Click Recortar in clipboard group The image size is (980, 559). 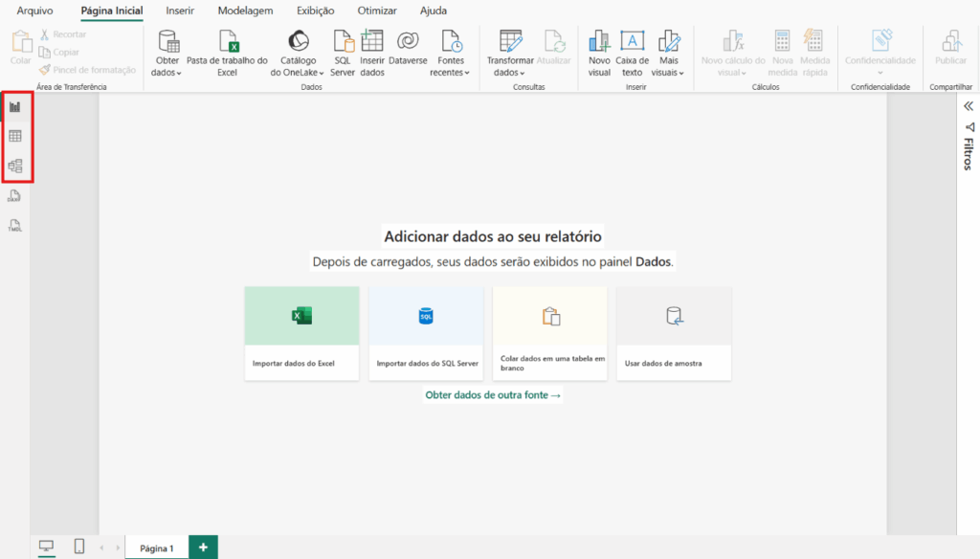point(62,34)
